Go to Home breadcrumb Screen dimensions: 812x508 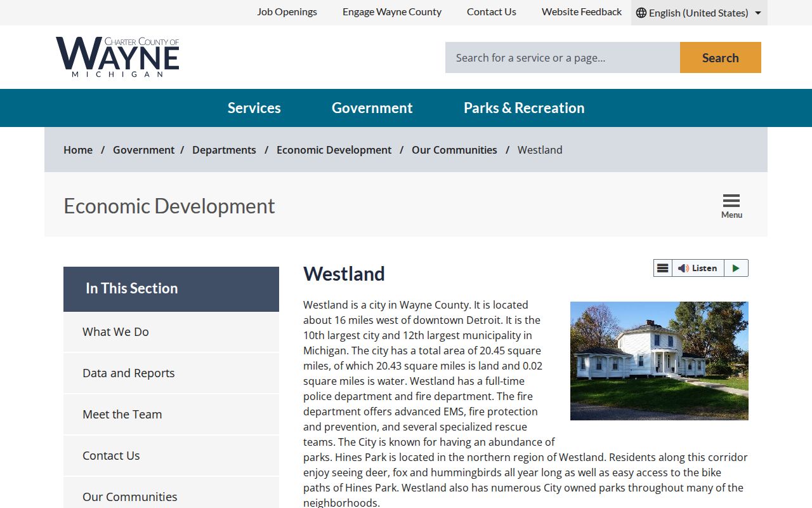point(78,150)
